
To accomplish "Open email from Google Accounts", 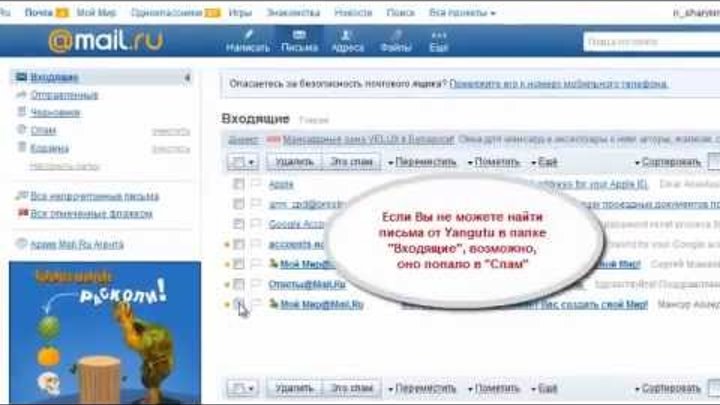I will click(x=297, y=224).
